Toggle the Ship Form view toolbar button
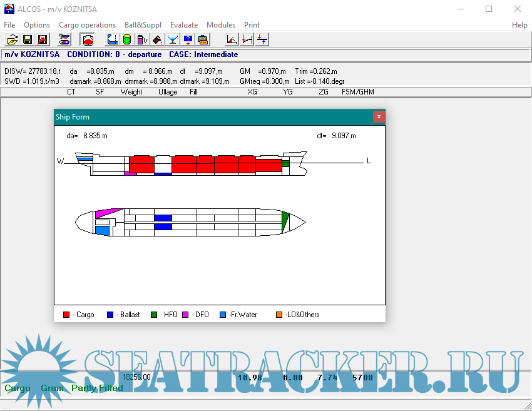This screenshot has height=411, width=532. click(88, 39)
